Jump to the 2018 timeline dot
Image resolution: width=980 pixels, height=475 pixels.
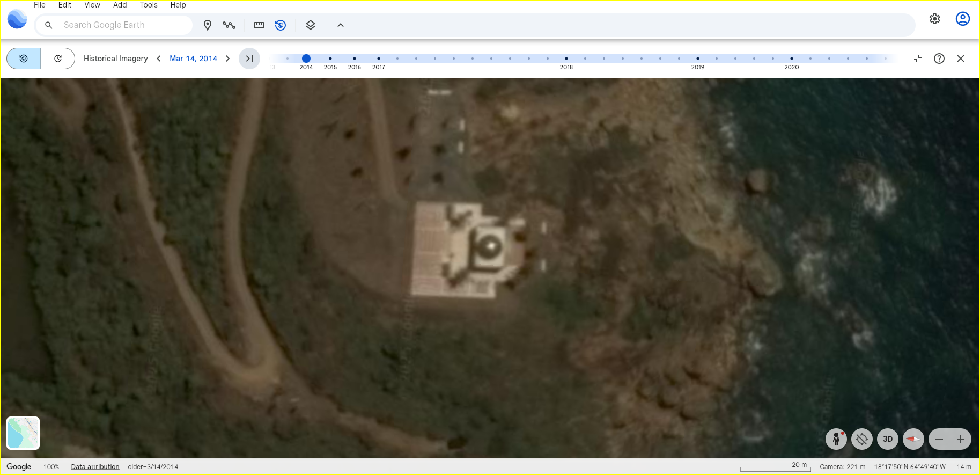[566, 59]
